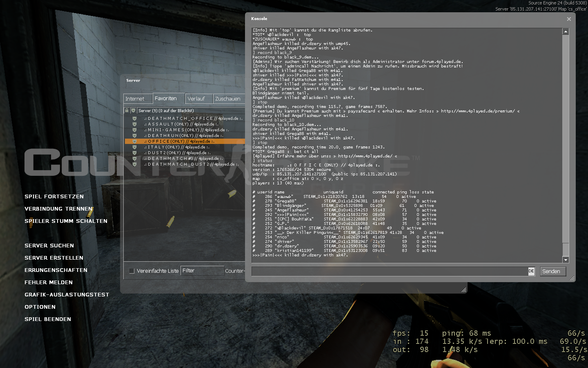
Task: Open the Counter- game filter dropdown
Action: (234, 271)
